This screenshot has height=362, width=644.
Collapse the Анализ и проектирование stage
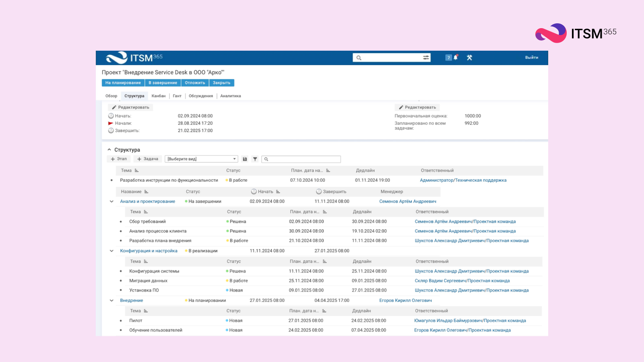coord(111,202)
